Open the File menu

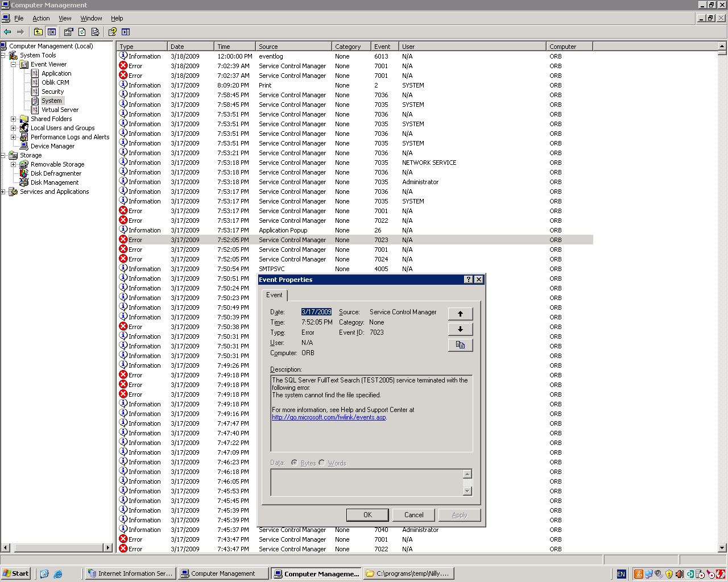pos(19,18)
